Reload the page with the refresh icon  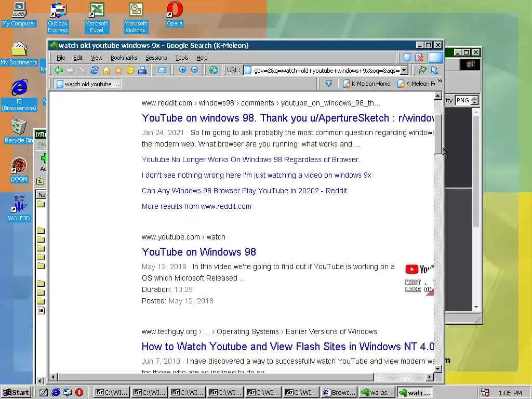(x=95, y=70)
